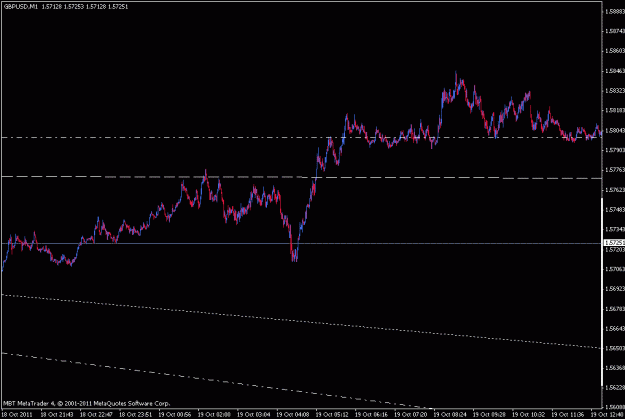This screenshot has width=625, height=419.
Task: Click the 1.5636 price scale label
Action: point(615,368)
